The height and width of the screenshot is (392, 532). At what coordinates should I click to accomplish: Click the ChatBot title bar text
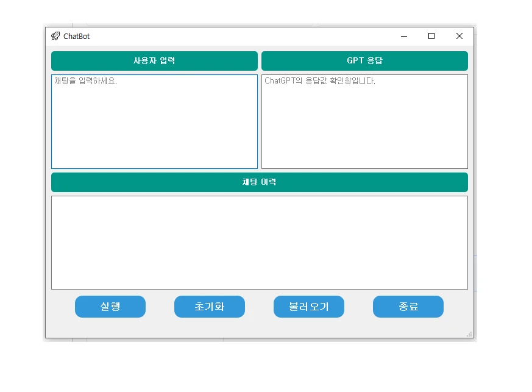click(76, 37)
